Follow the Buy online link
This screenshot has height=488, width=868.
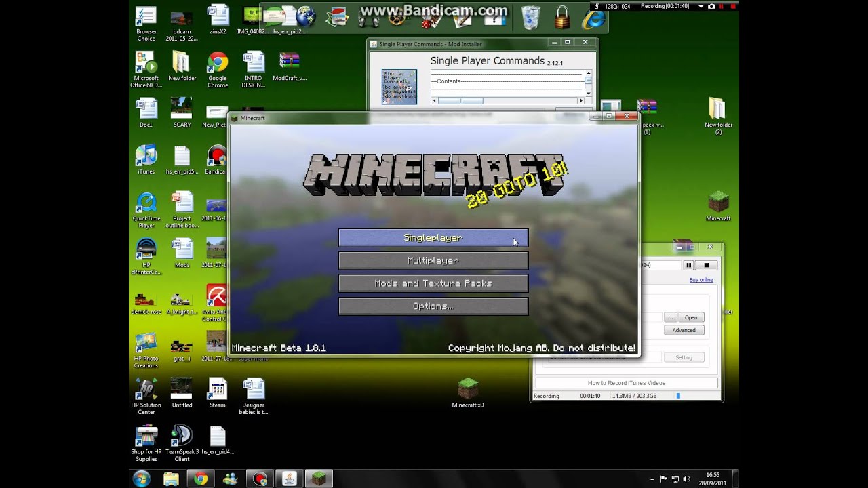701,280
